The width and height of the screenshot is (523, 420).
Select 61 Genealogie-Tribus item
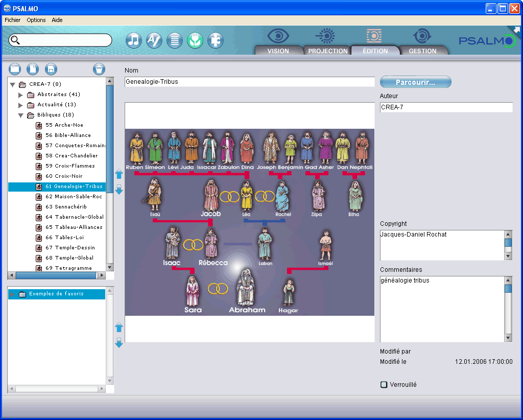point(74,186)
